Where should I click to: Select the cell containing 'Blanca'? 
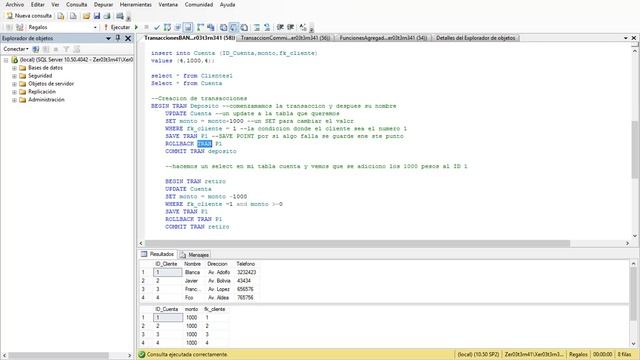pyautogui.click(x=192, y=272)
